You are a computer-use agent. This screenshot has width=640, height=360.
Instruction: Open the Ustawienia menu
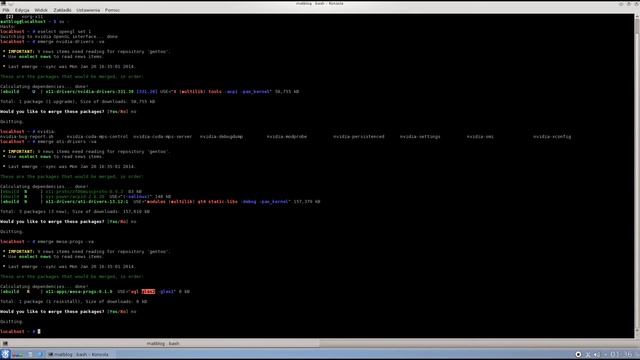click(88, 10)
